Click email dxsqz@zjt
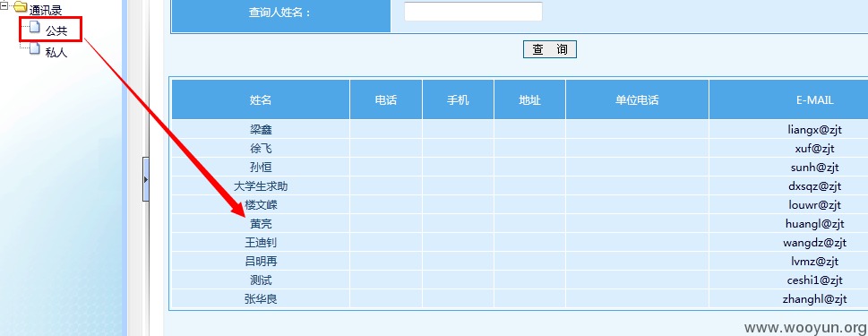Image resolution: width=868 pixels, height=336 pixels. (815, 186)
